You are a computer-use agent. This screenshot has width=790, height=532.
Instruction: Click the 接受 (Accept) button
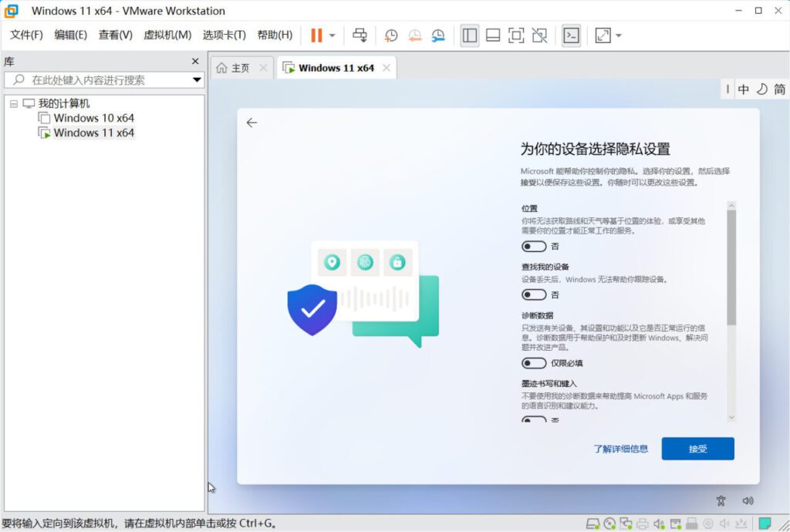[x=697, y=449]
